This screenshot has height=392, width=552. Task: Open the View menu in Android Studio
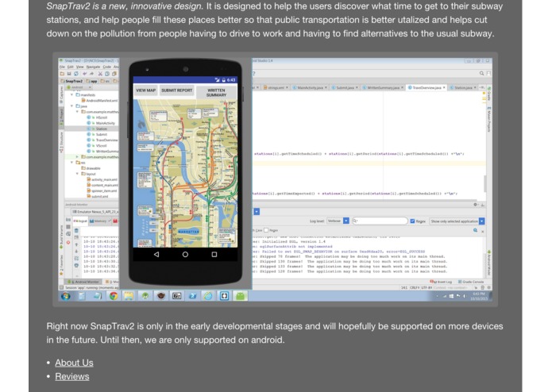tap(80, 67)
